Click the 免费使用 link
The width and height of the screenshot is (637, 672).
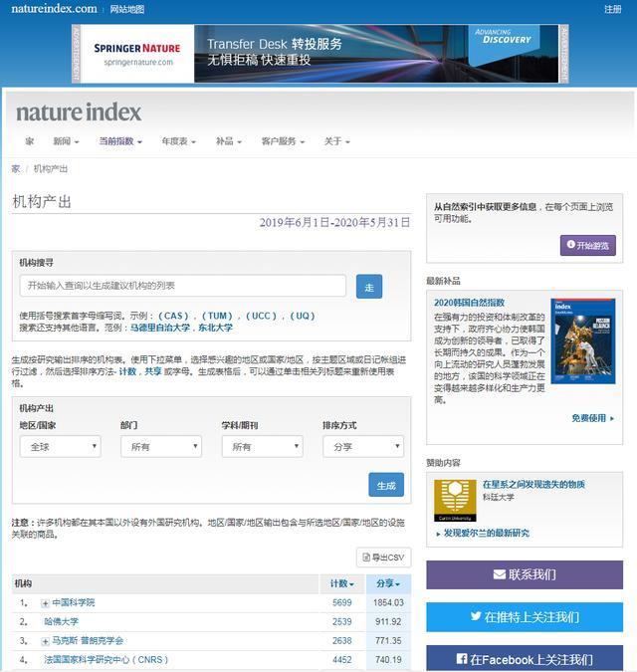[x=593, y=418]
